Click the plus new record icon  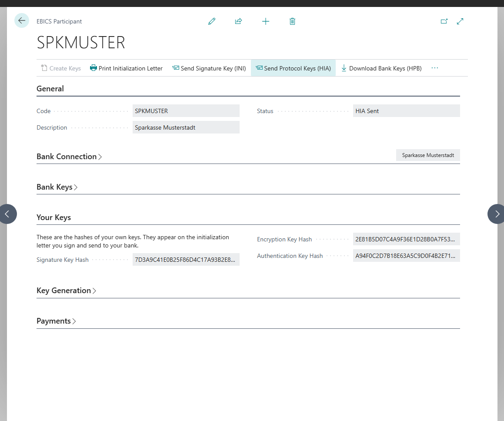(x=266, y=22)
